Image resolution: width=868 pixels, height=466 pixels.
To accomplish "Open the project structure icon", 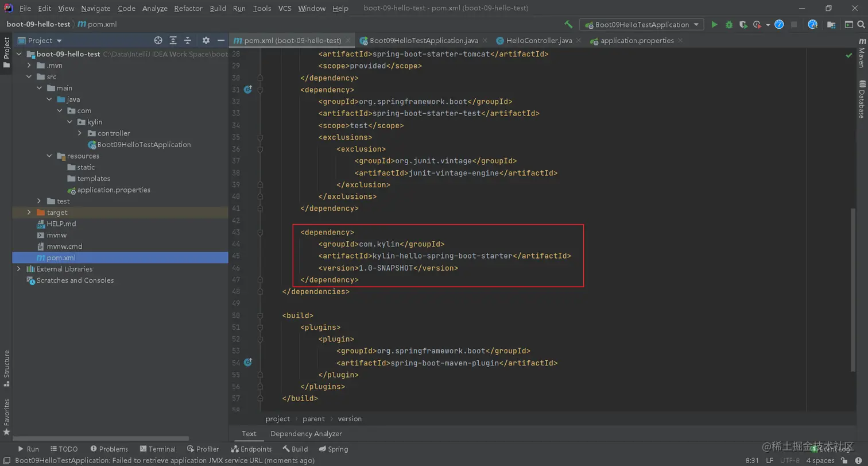I will pos(831,25).
